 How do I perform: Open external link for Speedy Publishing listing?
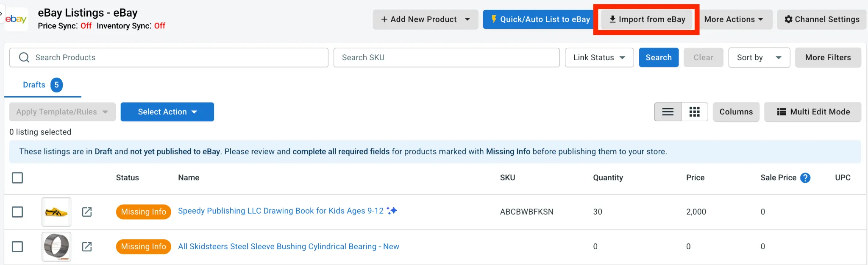click(87, 212)
